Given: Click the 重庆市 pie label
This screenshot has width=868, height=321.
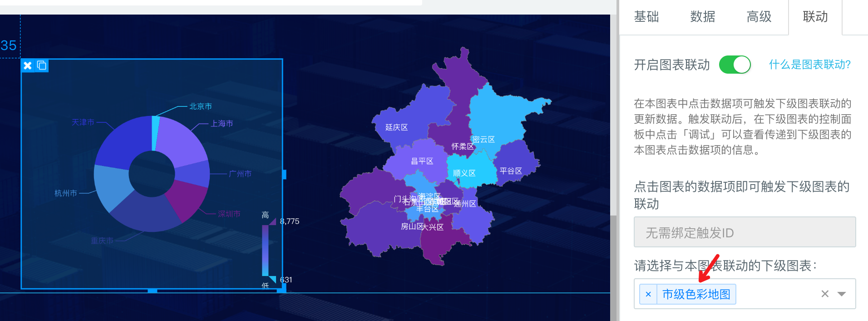Looking at the screenshot, I should pyautogui.click(x=102, y=241).
